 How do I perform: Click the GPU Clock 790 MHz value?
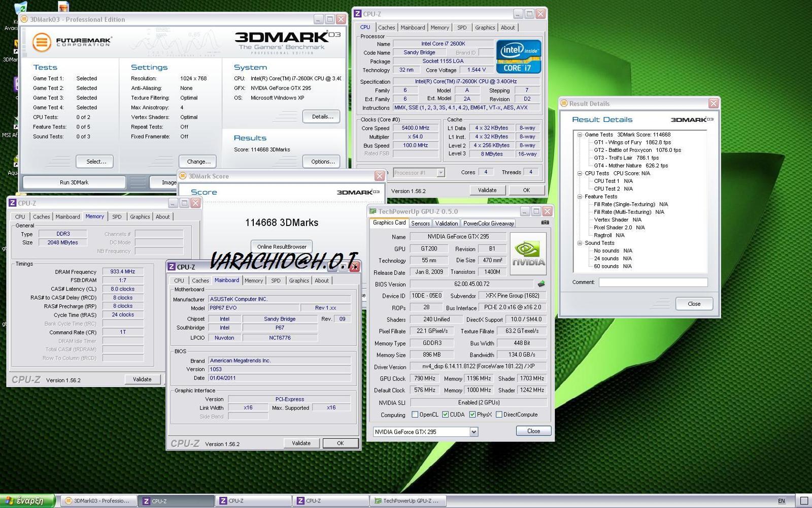click(425, 378)
